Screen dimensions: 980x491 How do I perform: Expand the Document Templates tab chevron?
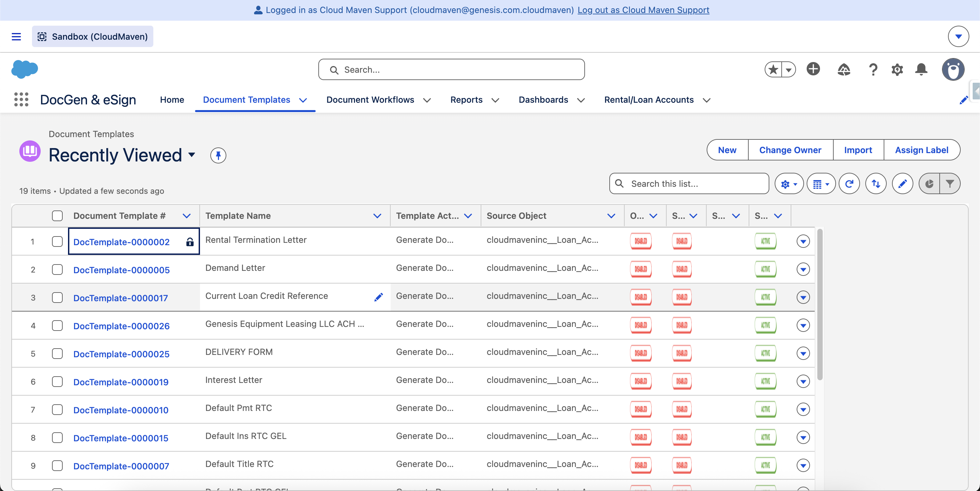click(x=303, y=100)
